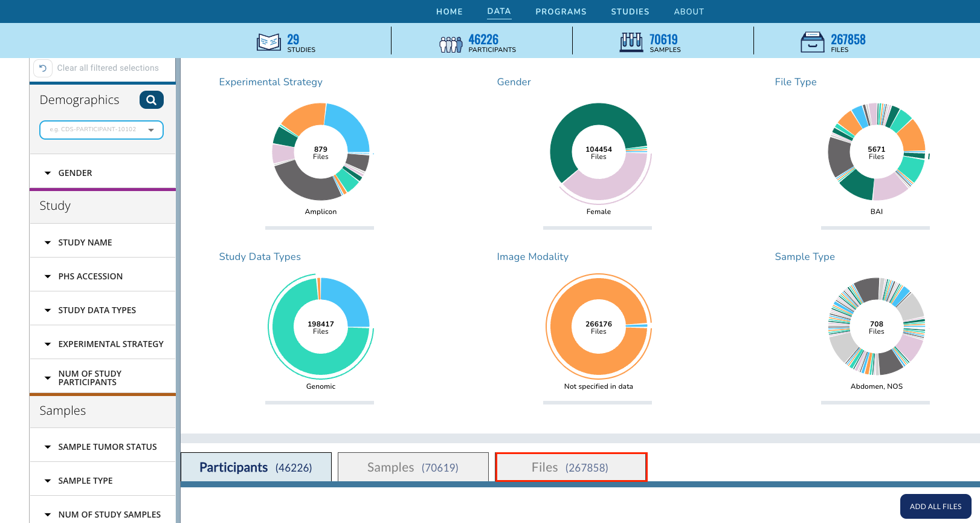The image size is (980, 523).
Task: Click the Abdomen, NOS chart label
Action: (877, 386)
